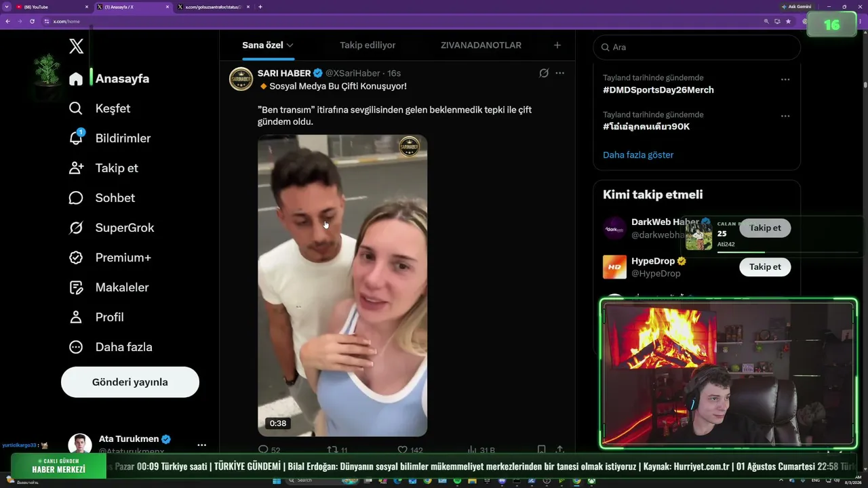Screen dimensions: 868x488
Task: Follow HypeDrop with Takip et
Action: [765, 267]
